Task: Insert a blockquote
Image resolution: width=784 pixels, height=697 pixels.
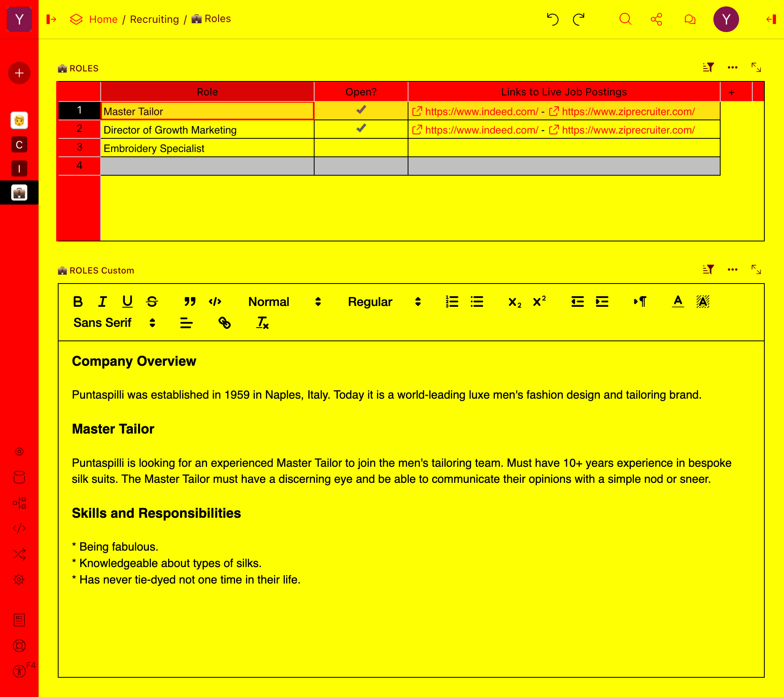Action: coord(190,302)
